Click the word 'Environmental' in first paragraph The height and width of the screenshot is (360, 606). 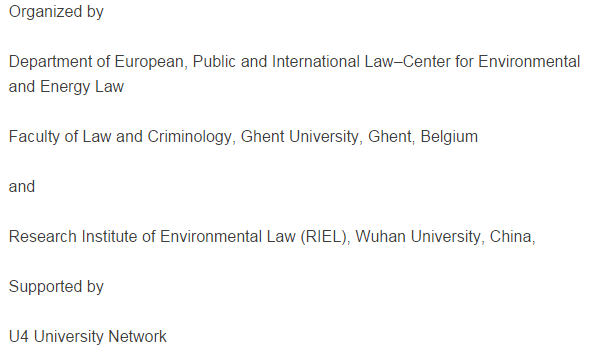tap(529, 61)
